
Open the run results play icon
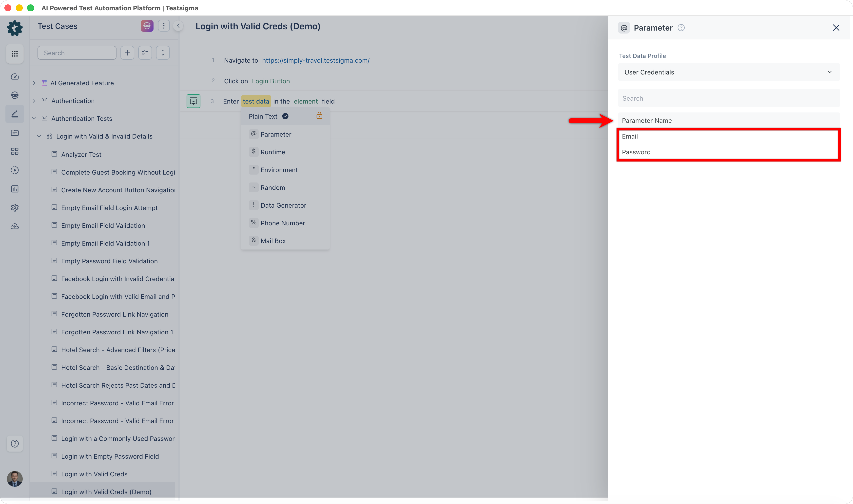click(15, 170)
